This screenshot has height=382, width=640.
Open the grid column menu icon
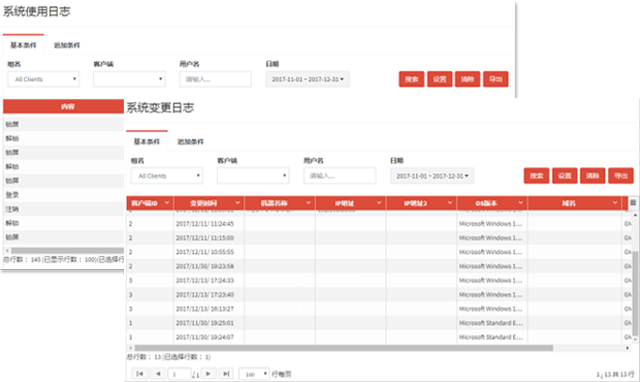coord(633,203)
